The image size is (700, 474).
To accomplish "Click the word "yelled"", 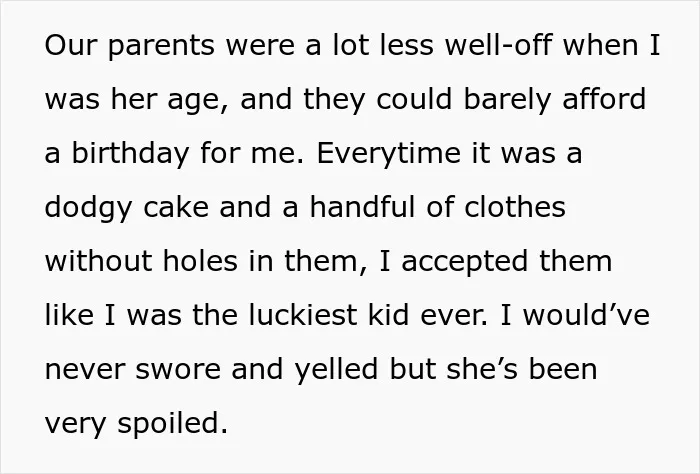I will pyautogui.click(x=336, y=371).
